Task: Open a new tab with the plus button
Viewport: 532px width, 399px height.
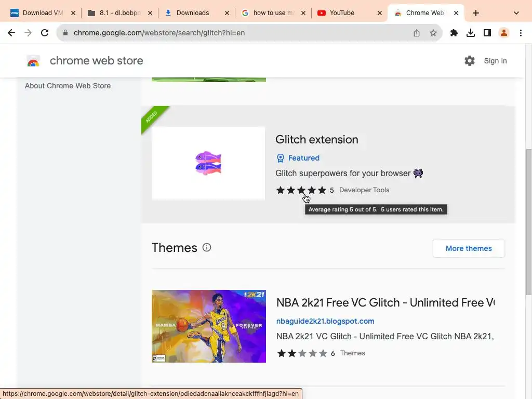Action: pyautogui.click(x=476, y=13)
